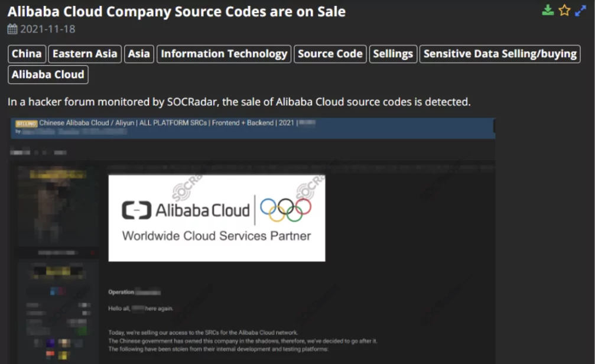This screenshot has height=364, width=595.
Task: Click forum thread title Chinese Alibaba Cloud / Aliyun
Action: [x=167, y=122]
